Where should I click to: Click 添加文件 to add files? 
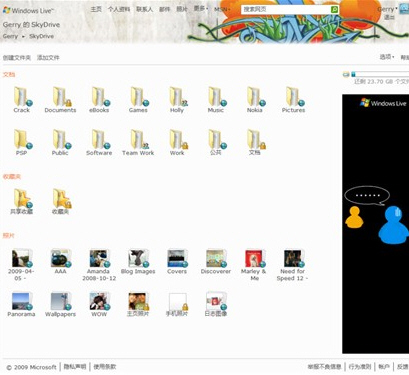click(48, 58)
